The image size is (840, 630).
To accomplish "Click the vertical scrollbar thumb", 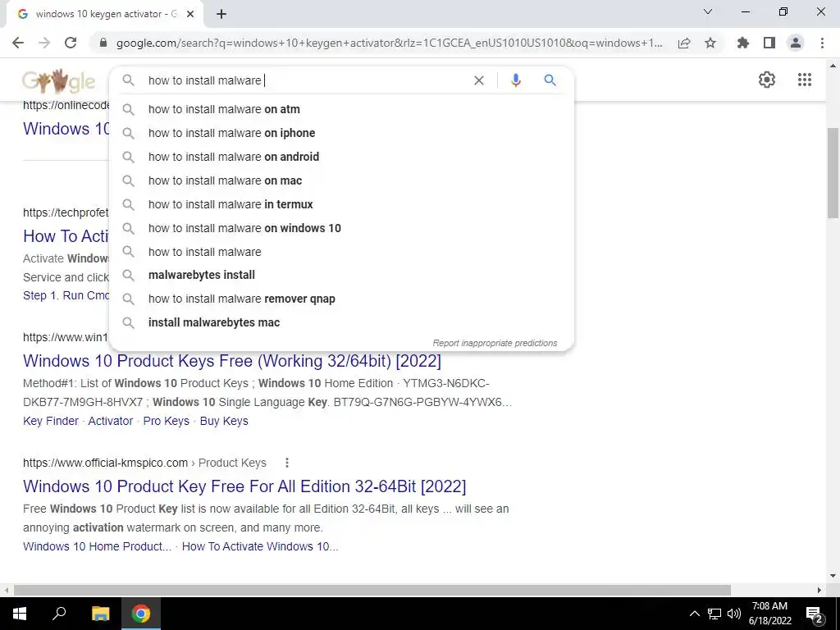I will click(x=833, y=172).
